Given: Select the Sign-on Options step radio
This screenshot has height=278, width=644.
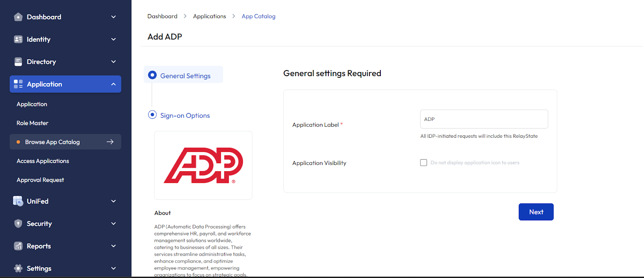Looking at the screenshot, I should click(152, 114).
